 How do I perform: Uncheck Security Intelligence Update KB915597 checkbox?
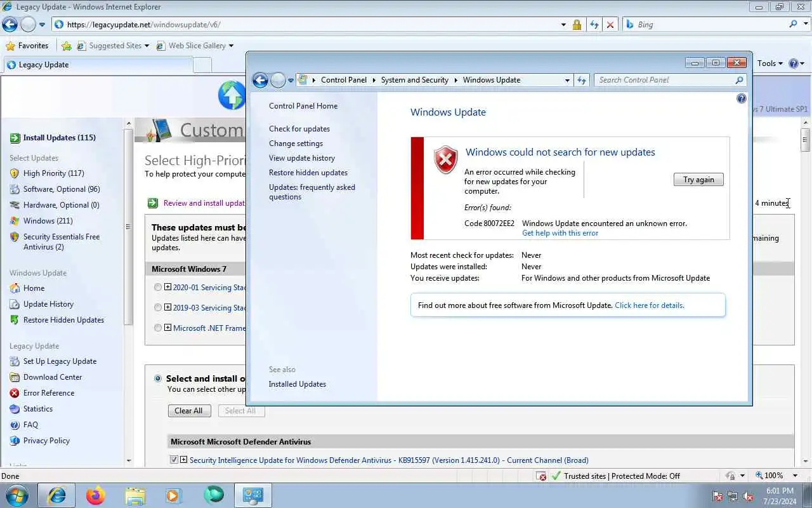tap(174, 460)
